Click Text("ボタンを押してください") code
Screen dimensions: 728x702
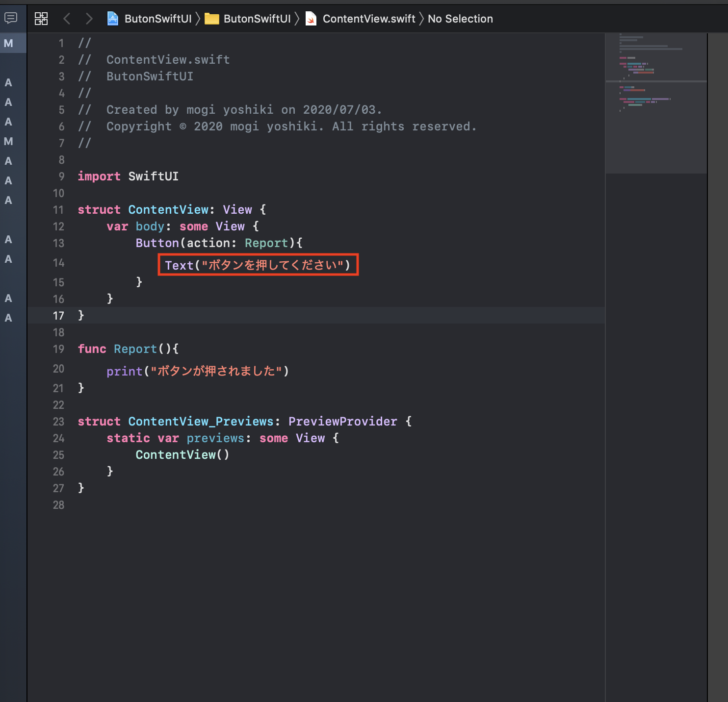click(258, 265)
